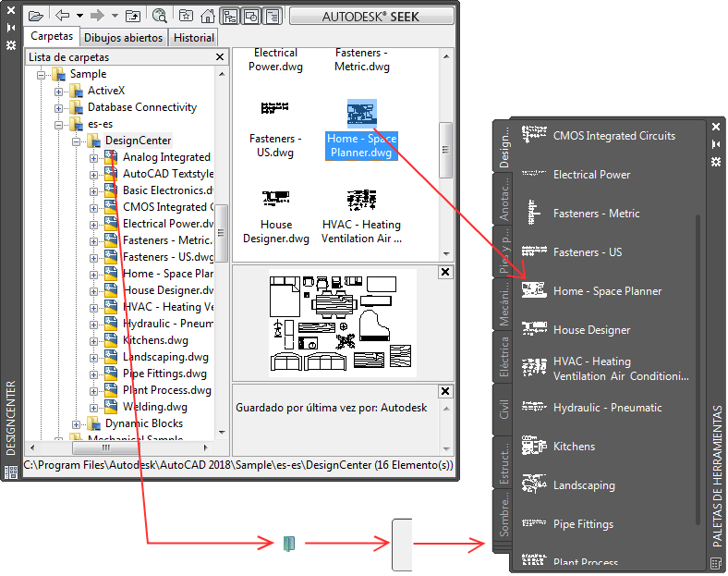Image resolution: width=728 pixels, height=576 pixels.
Task: Open the Civil palette tab
Action: (504, 410)
